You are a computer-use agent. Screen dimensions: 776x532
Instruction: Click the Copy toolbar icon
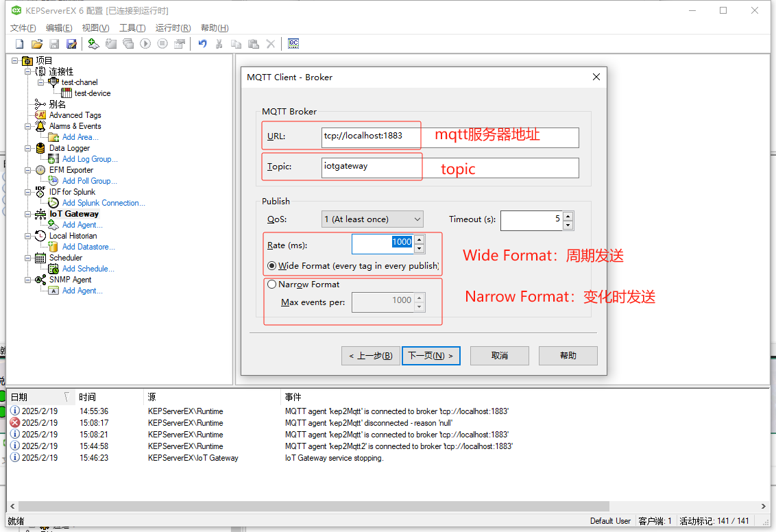(x=236, y=44)
